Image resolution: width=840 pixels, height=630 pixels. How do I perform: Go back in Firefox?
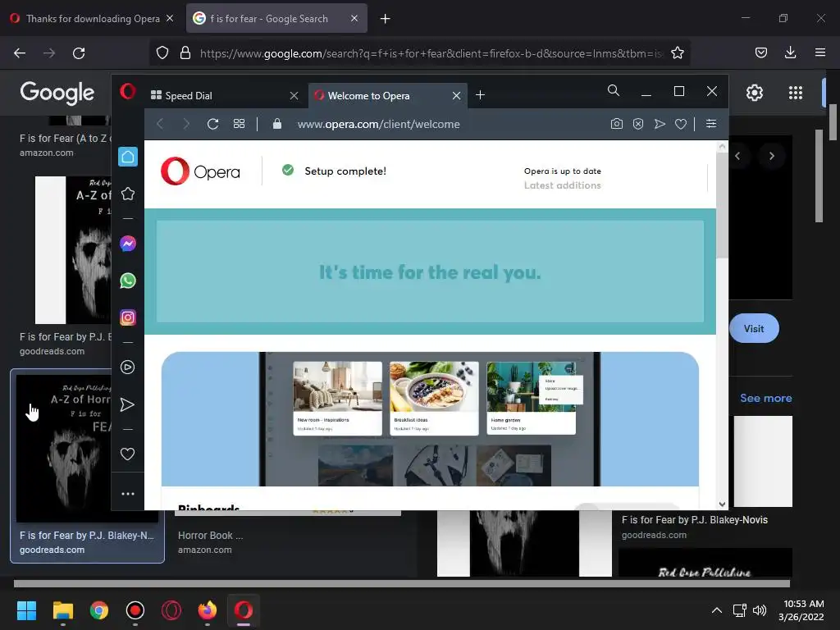(x=20, y=53)
